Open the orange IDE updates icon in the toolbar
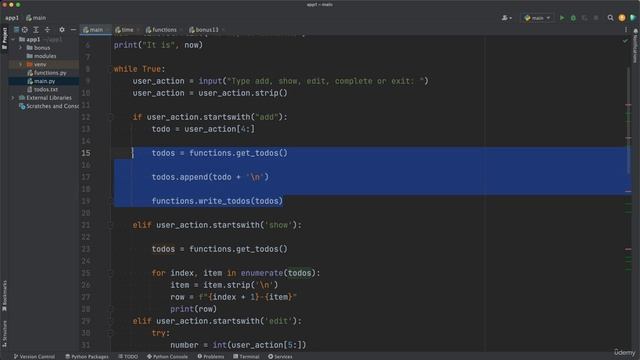640x360 pixels. coord(622,18)
